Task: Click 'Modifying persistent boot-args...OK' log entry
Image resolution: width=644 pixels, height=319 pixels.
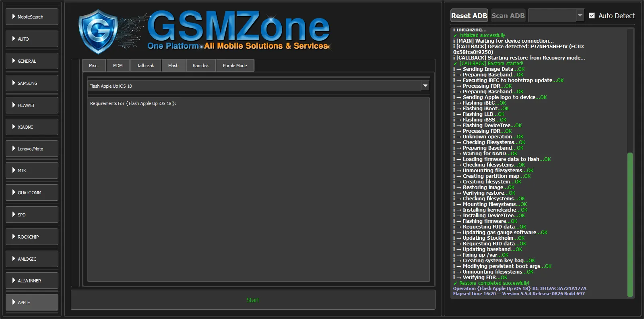Action: (502, 266)
